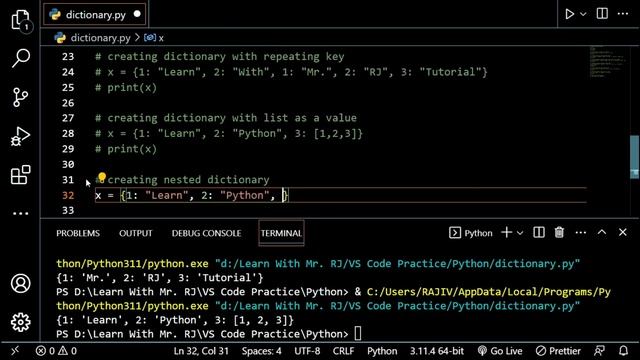The width and height of the screenshot is (640, 360).
Task: Click dictionary.py in the breadcrumb
Action: point(100,38)
